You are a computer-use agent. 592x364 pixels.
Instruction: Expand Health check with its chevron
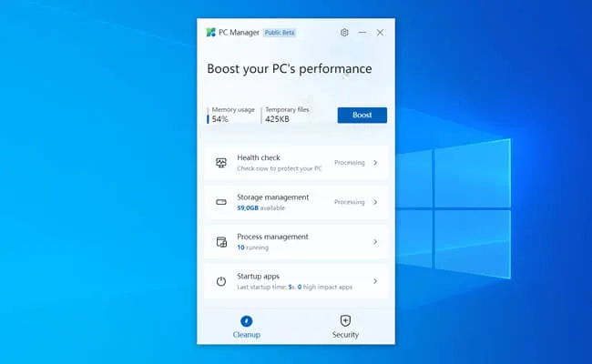click(x=375, y=163)
